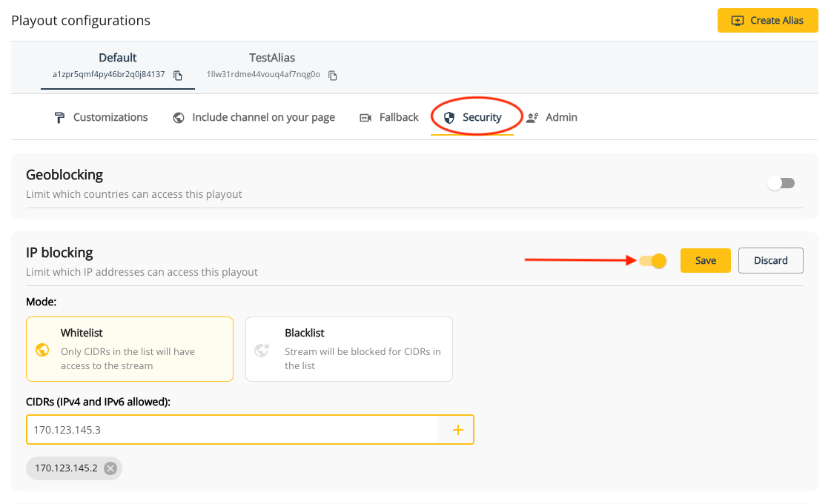The width and height of the screenshot is (831, 504).
Task: Select the globe icon beside Include channel
Action: 177,117
